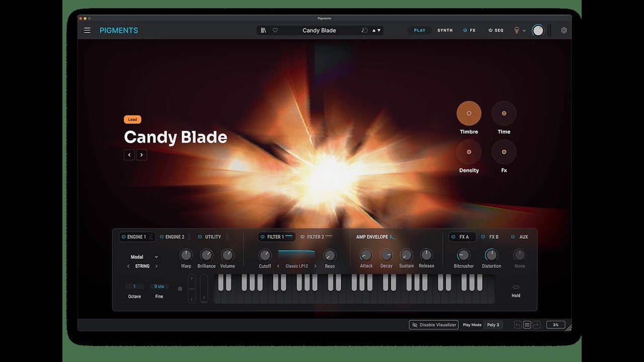This screenshot has width=644, height=362.
Task: Click the filter Cutoff knob
Action: (265, 255)
